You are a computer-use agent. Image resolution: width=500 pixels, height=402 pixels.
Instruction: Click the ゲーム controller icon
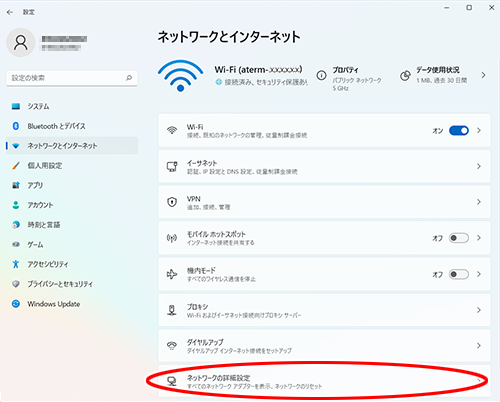pos(16,244)
